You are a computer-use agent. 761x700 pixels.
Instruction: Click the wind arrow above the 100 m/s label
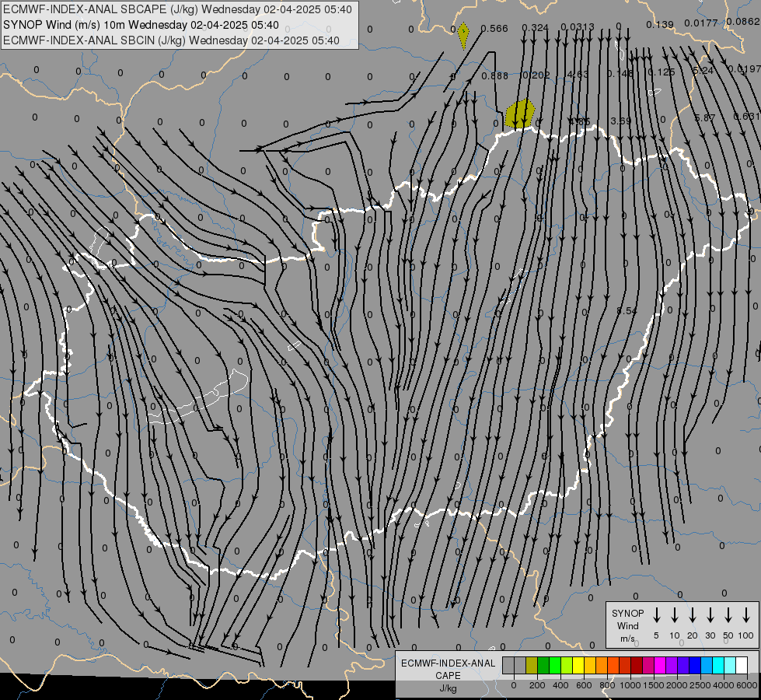coord(746,615)
